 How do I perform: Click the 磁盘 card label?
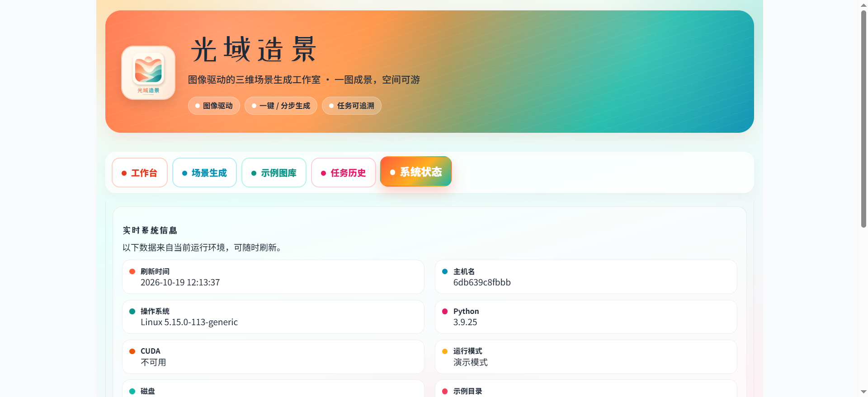pyautogui.click(x=148, y=391)
